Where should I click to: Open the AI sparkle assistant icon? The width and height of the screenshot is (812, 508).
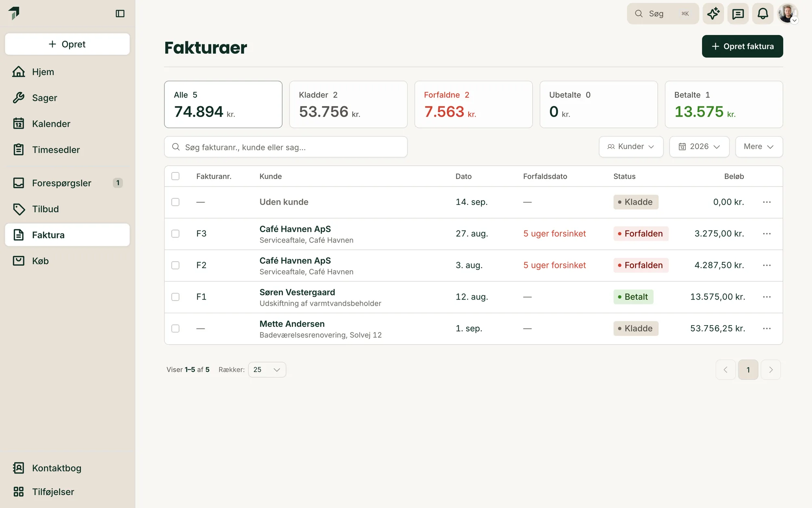713,14
